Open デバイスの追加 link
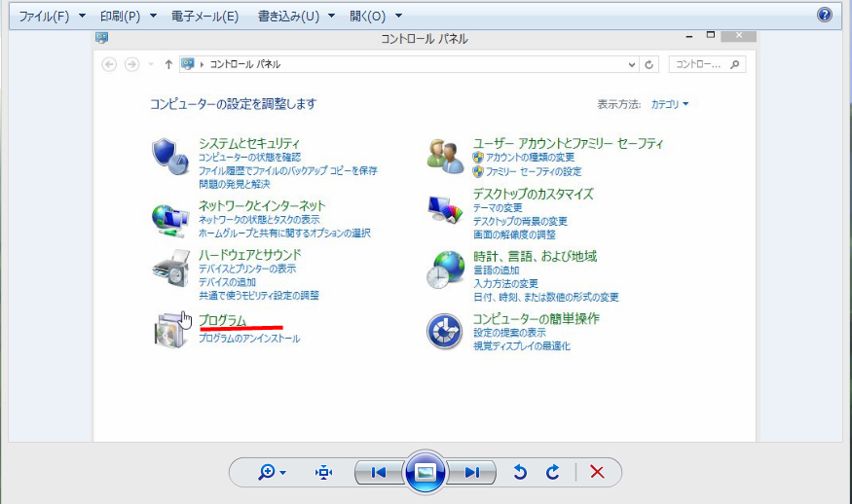852x504 pixels. pos(227,282)
